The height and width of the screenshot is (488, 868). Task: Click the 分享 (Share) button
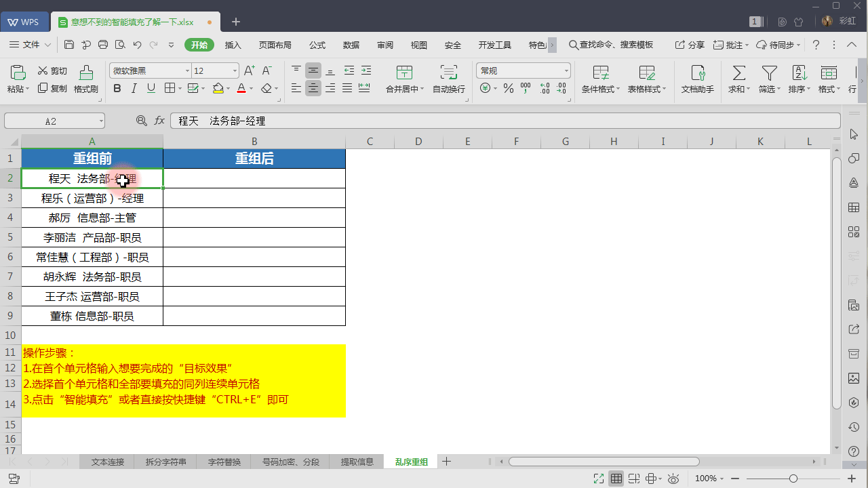click(690, 45)
